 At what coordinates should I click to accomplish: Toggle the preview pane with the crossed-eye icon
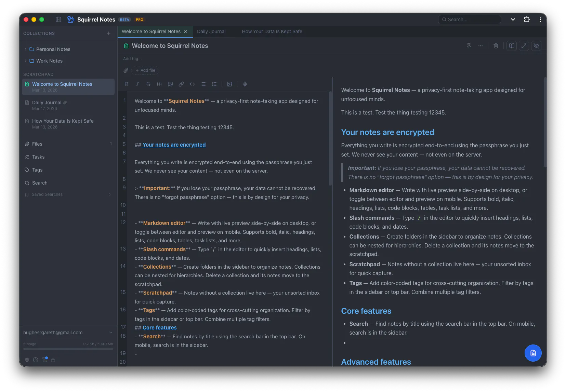click(x=536, y=46)
